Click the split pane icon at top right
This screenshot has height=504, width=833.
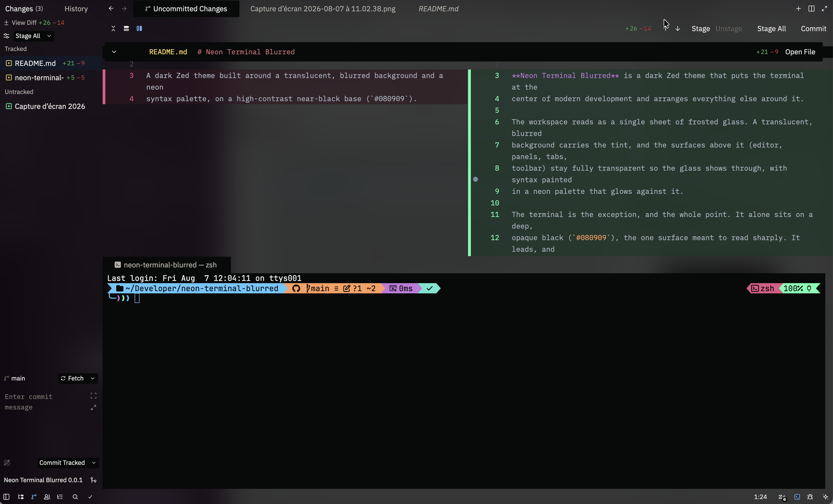tap(811, 9)
